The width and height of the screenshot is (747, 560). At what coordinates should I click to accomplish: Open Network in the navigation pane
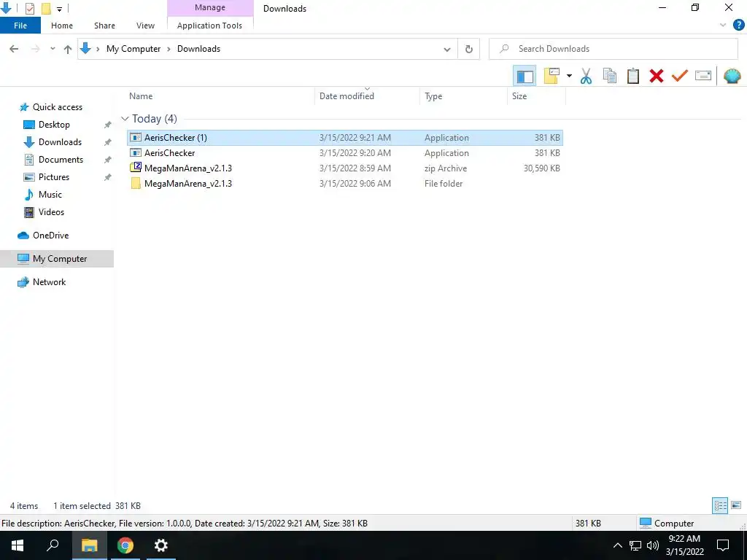[49, 282]
